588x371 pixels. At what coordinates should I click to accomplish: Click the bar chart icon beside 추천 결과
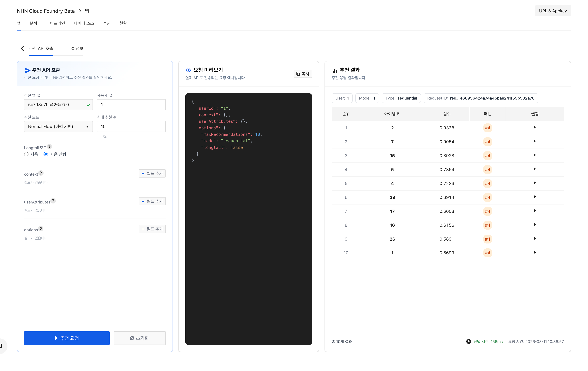335,70
